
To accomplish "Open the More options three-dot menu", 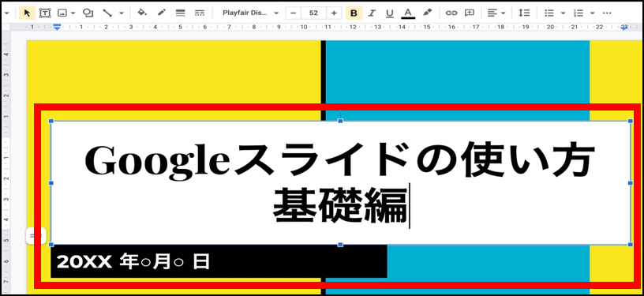I will (607, 13).
